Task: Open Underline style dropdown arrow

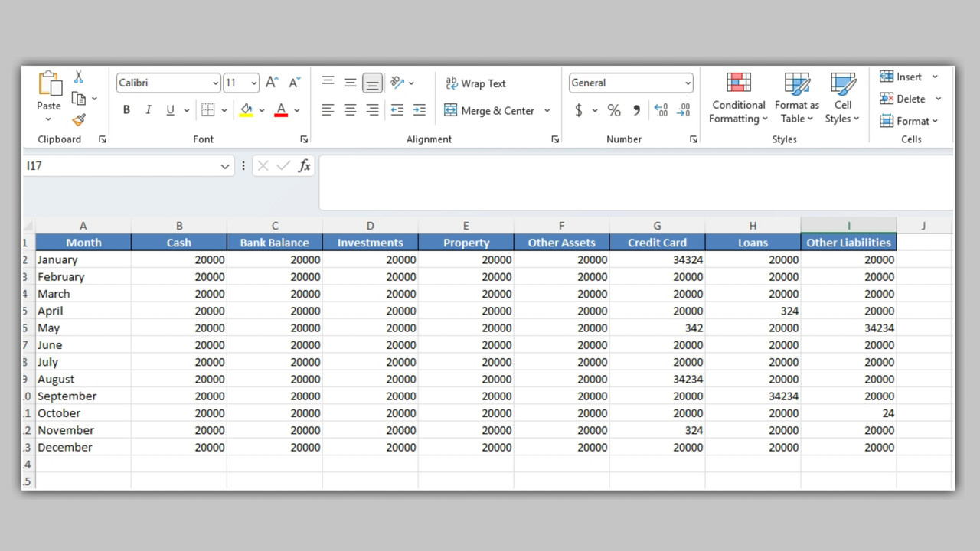Action: pyautogui.click(x=188, y=111)
